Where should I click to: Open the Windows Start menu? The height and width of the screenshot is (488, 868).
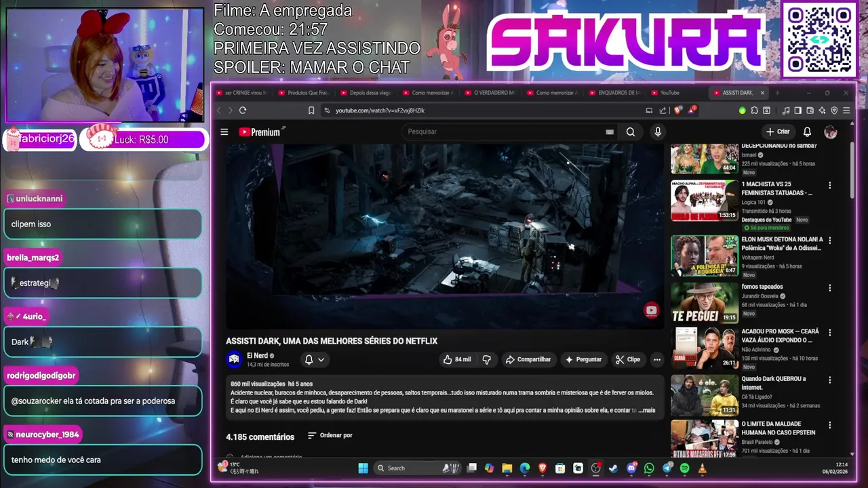pyautogui.click(x=363, y=468)
